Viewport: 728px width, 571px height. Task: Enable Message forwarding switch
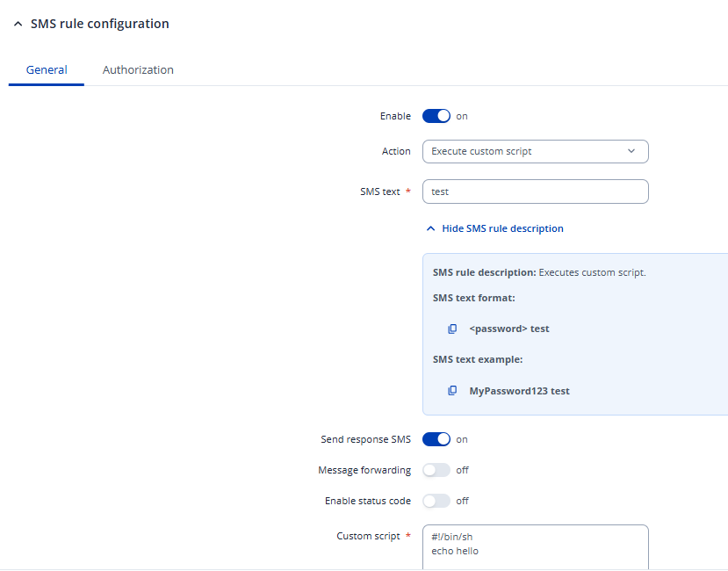point(436,470)
